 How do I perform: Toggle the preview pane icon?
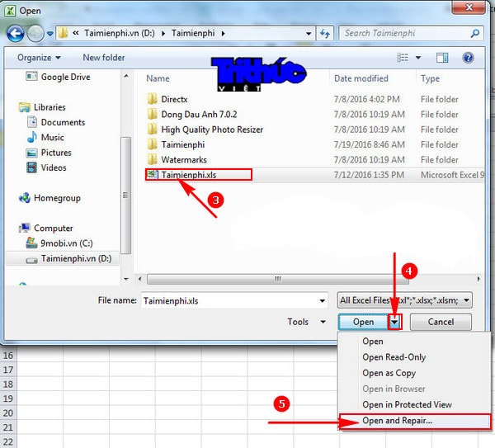tap(442, 58)
